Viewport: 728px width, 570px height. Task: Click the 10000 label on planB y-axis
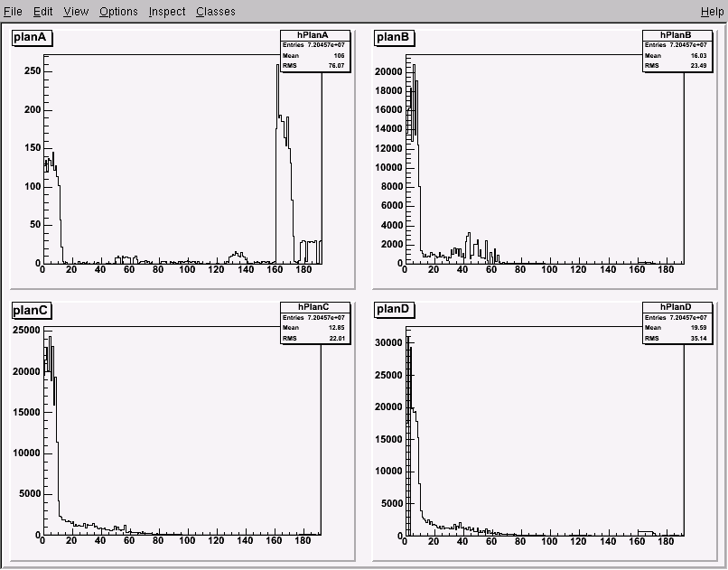pyautogui.click(x=388, y=167)
